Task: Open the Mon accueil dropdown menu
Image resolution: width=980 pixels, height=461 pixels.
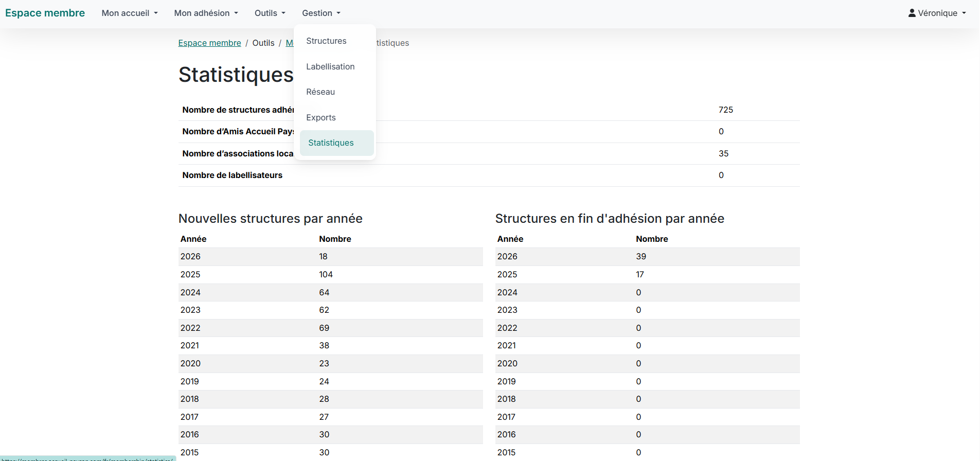Action: [130, 13]
